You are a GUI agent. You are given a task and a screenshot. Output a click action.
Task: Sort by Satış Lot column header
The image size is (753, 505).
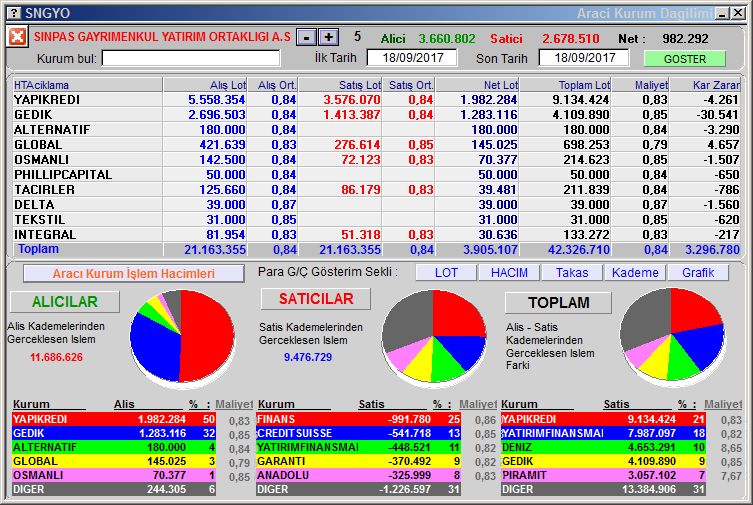[340, 85]
